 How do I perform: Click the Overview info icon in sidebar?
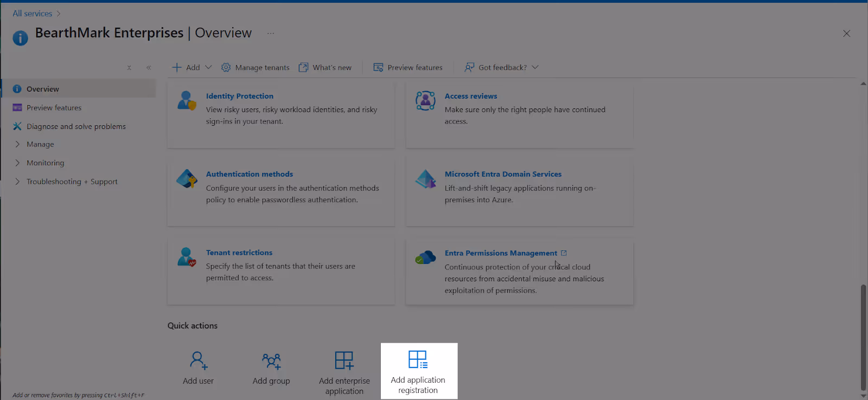coord(17,89)
